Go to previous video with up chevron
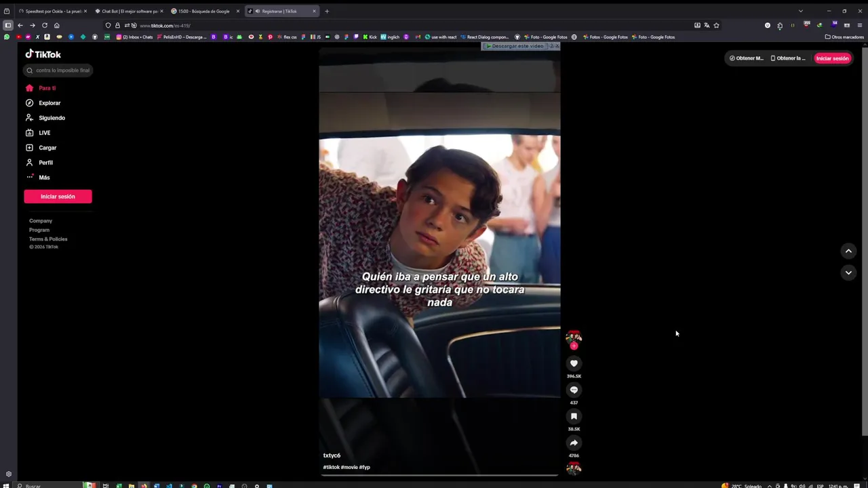This screenshot has width=868, height=488. click(x=848, y=251)
